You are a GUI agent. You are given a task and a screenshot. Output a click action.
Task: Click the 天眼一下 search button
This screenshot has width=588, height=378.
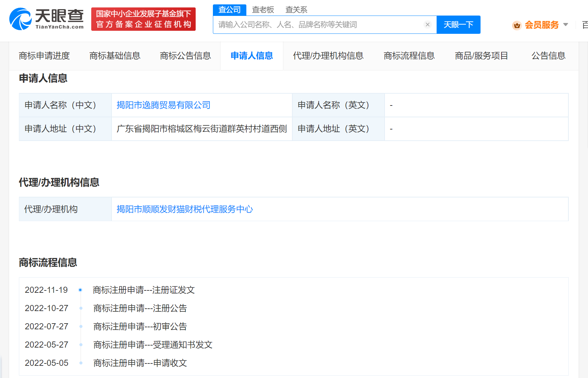[458, 25]
